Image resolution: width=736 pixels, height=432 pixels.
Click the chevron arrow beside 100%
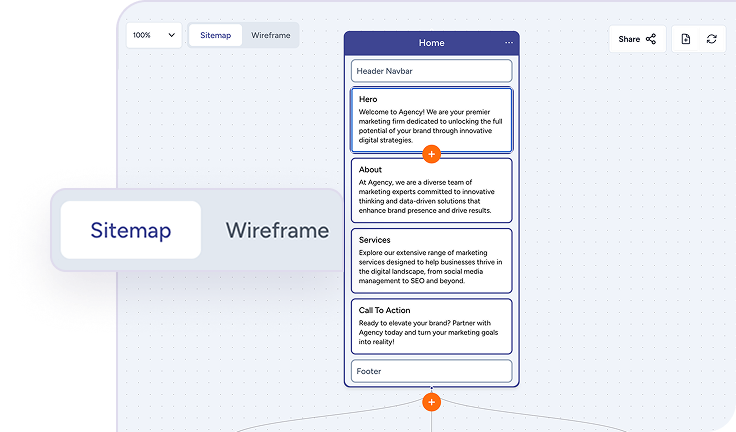tap(171, 35)
